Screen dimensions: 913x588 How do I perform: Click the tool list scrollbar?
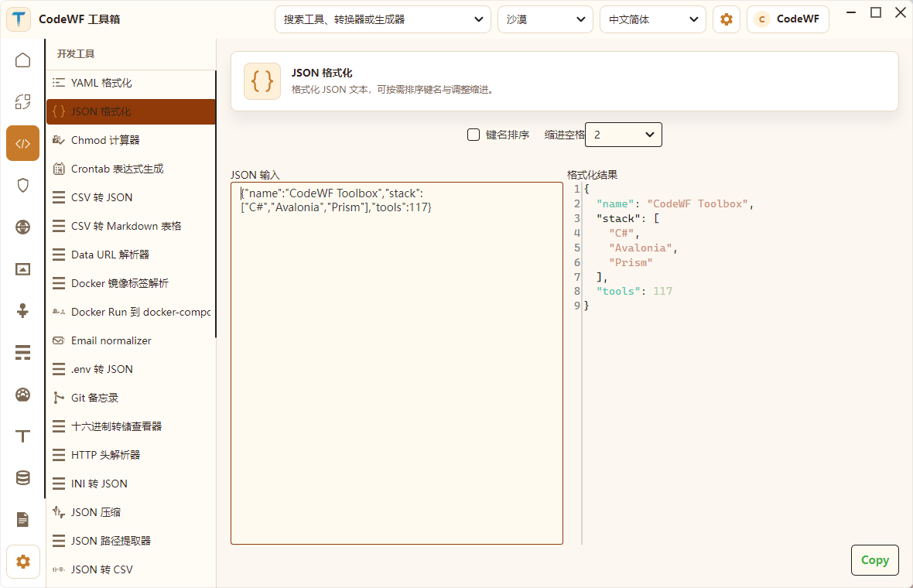tap(215, 203)
